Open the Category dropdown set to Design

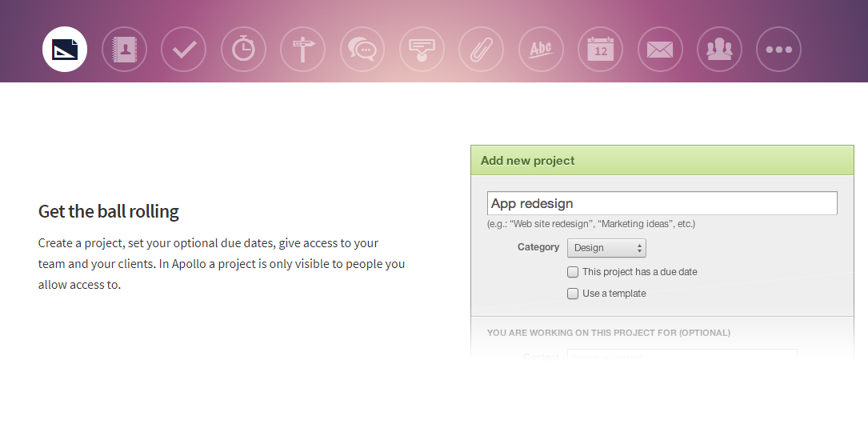(606, 248)
